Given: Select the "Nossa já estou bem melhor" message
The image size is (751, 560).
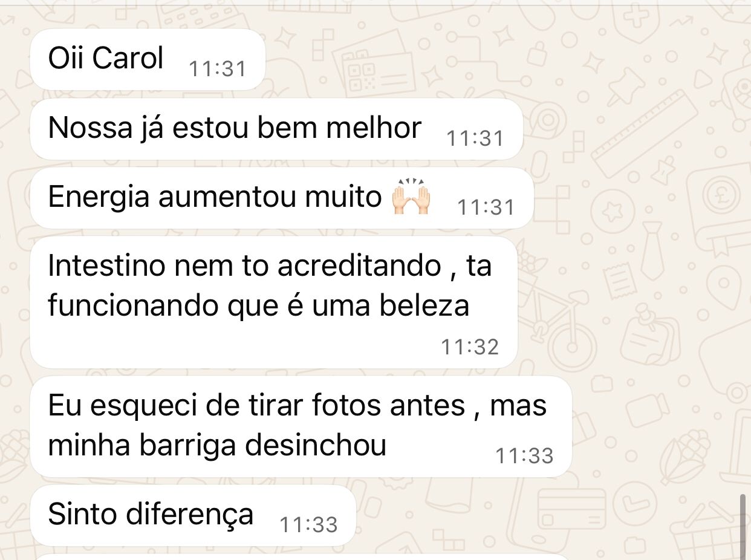Looking at the screenshot, I should (276, 129).
